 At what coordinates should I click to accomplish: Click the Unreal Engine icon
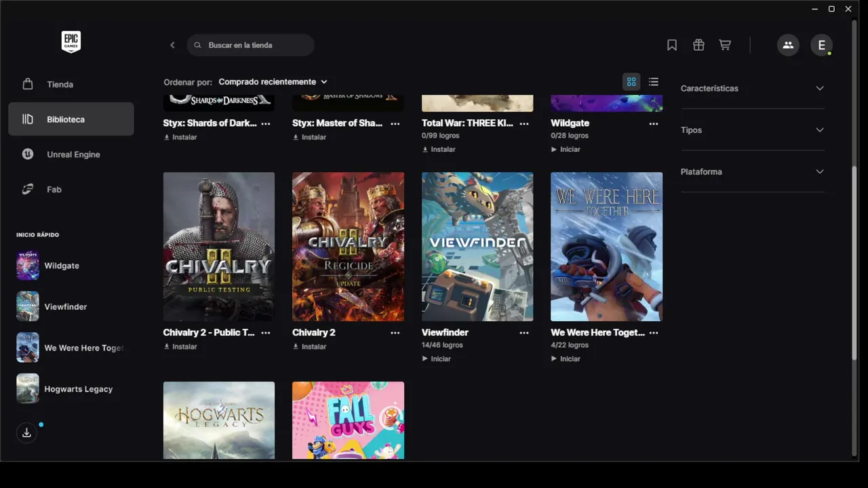(x=28, y=155)
